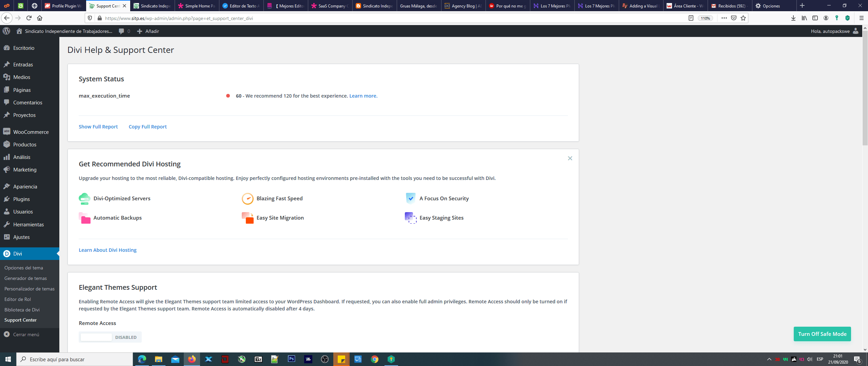The height and width of the screenshot is (366, 868).
Task: Open page actions three-dots menu
Action: 724,18
